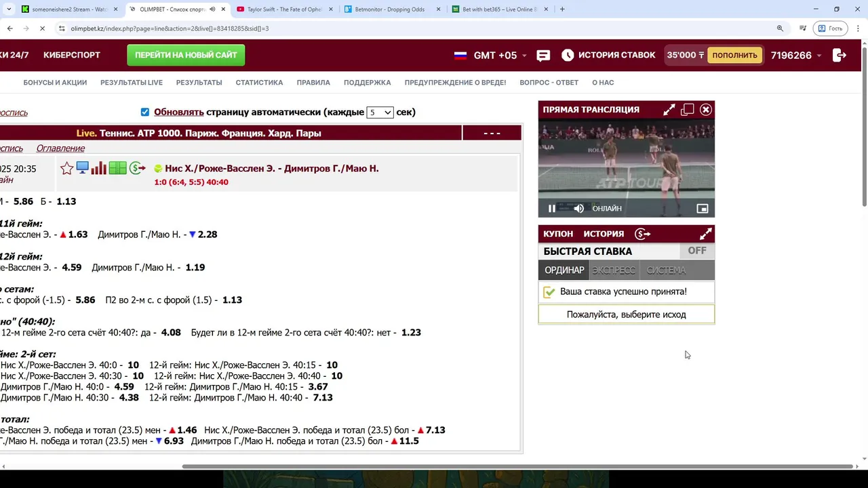Click the clock icon beside ИСТОРИЯ СТАВОК
868x488 pixels.
tap(568, 55)
